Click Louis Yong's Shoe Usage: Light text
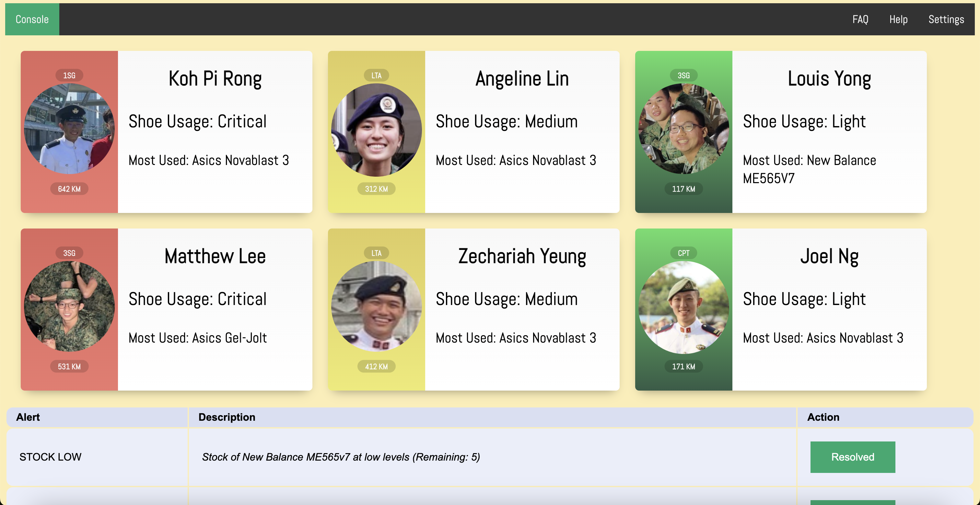 click(x=804, y=122)
